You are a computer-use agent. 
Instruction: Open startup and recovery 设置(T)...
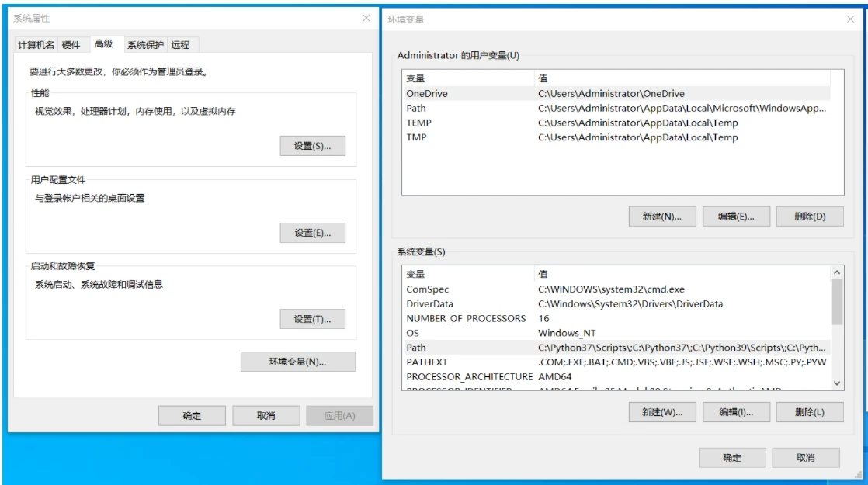312,319
